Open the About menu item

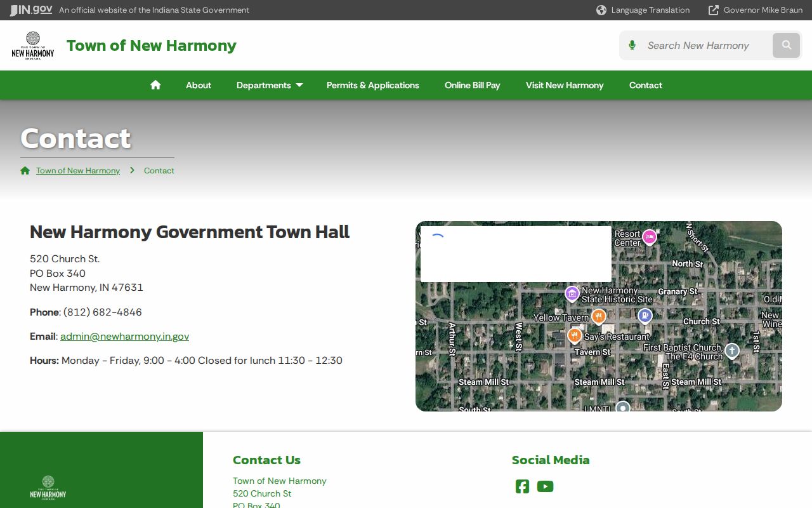tap(199, 85)
